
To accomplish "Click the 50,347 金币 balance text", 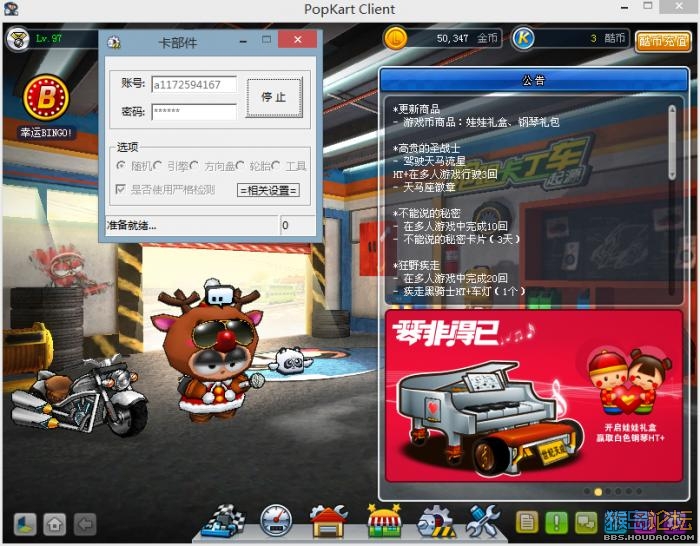I will tap(467, 39).
